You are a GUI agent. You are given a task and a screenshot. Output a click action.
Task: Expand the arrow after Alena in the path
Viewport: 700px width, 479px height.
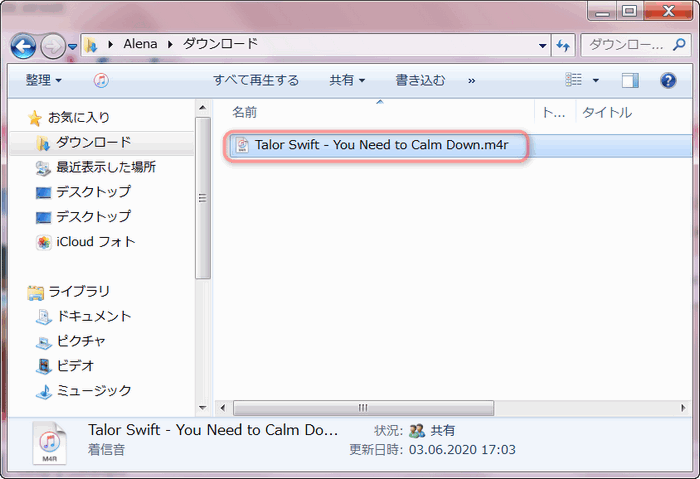(x=170, y=44)
